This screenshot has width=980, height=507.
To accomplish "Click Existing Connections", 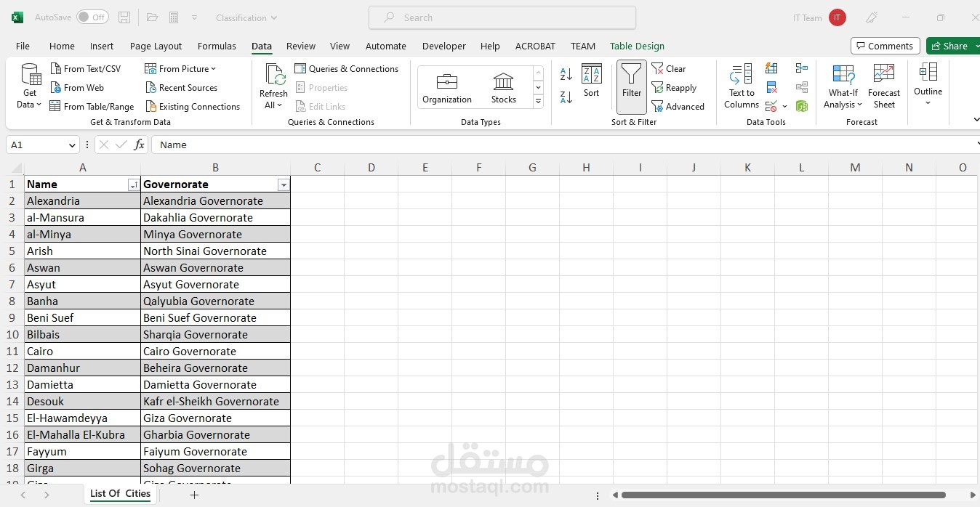I will pos(193,106).
